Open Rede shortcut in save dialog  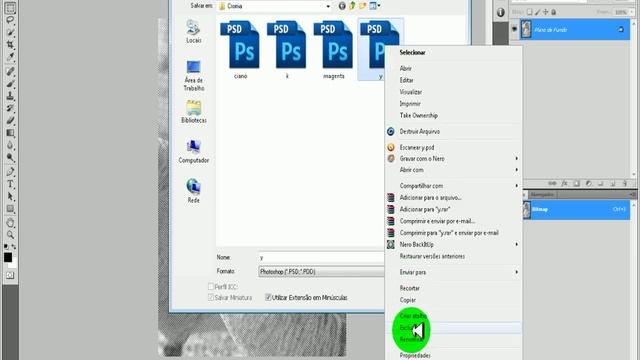click(x=193, y=191)
